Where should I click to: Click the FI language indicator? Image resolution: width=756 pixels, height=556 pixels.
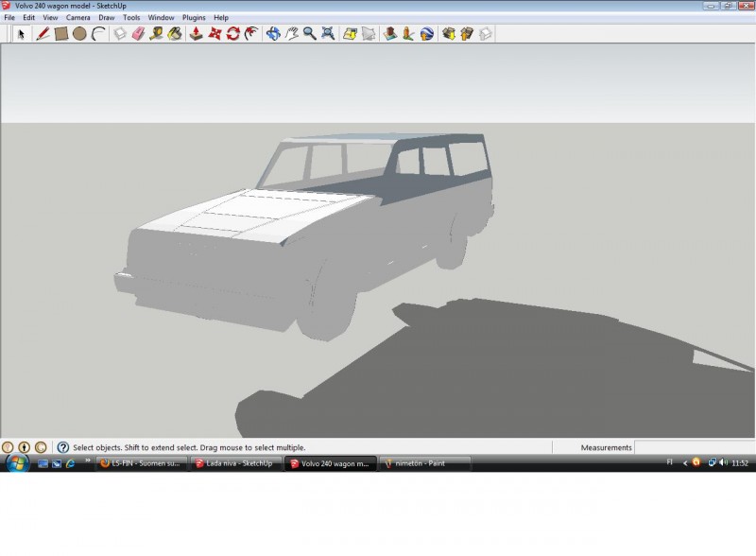click(669, 461)
